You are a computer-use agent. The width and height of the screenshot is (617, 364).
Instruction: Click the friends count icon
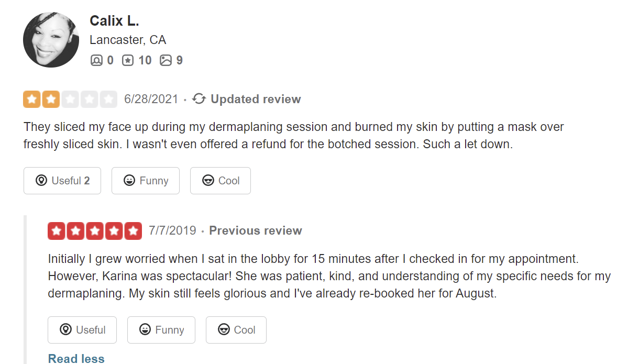96,60
